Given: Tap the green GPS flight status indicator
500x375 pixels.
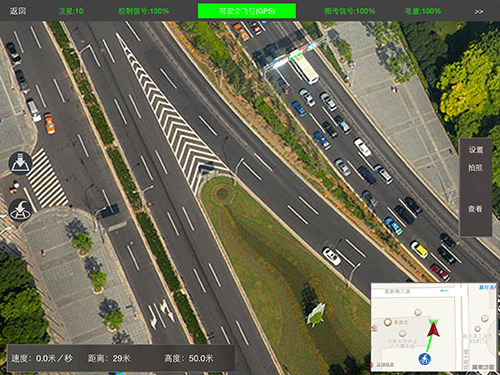Looking at the screenshot, I should (x=247, y=11).
